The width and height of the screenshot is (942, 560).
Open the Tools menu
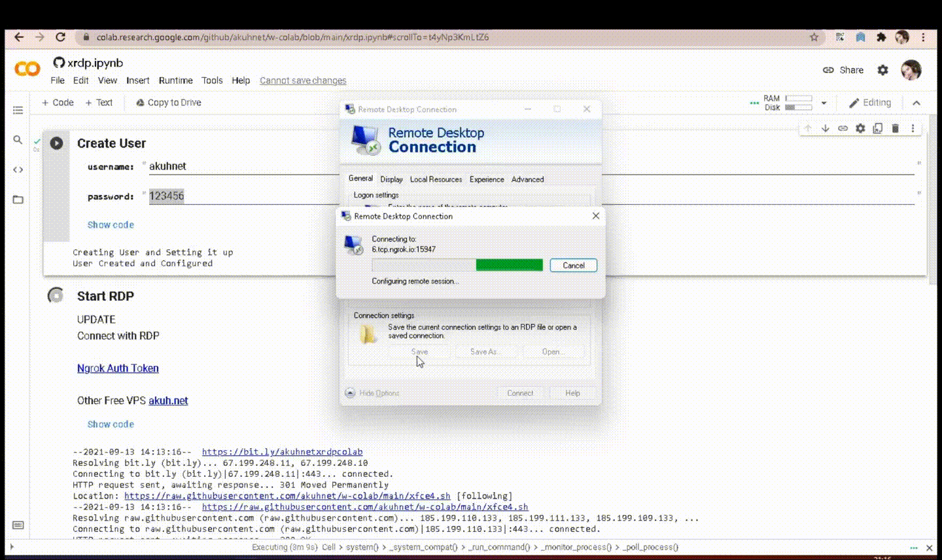point(212,80)
